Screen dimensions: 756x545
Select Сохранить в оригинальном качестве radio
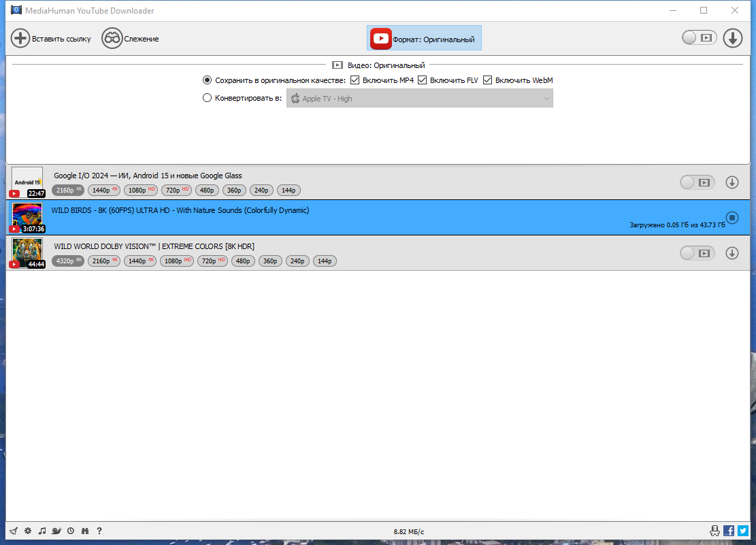(x=207, y=80)
